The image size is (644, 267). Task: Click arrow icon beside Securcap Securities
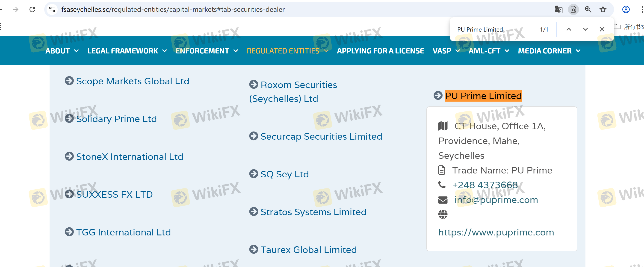(x=254, y=136)
